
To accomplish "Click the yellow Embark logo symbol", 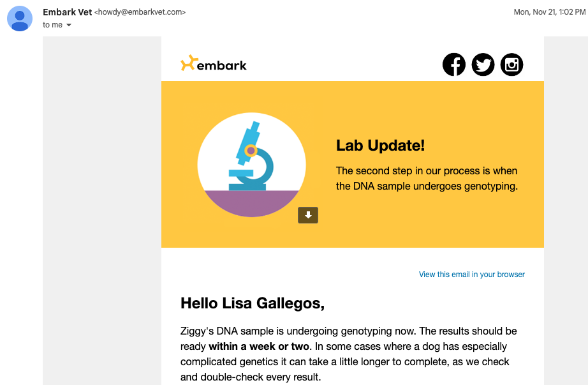I will pyautogui.click(x=188, y=63).
